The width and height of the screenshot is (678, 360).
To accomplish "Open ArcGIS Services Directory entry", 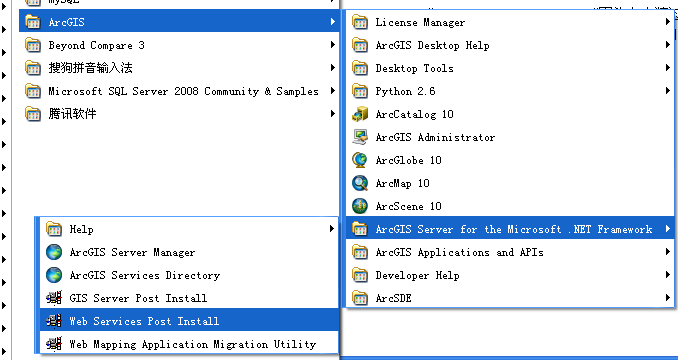I will [189, 275].
